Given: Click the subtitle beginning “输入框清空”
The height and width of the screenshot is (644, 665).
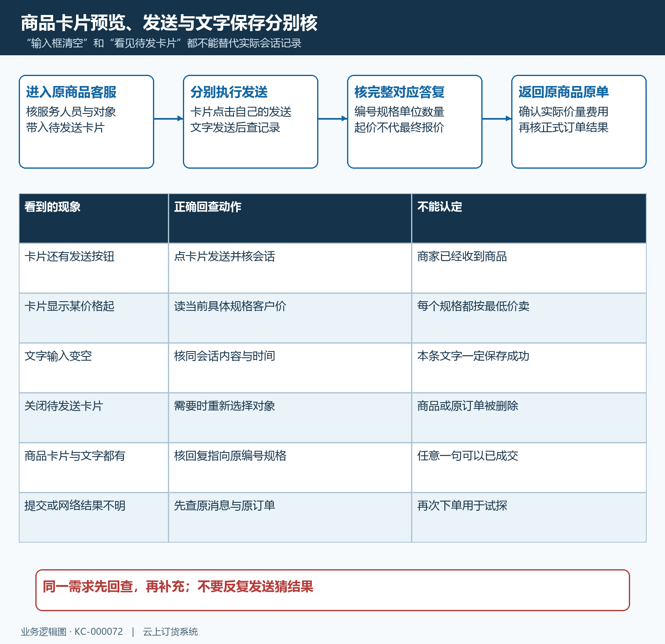Looking at the screenshot, I should 164,43.
